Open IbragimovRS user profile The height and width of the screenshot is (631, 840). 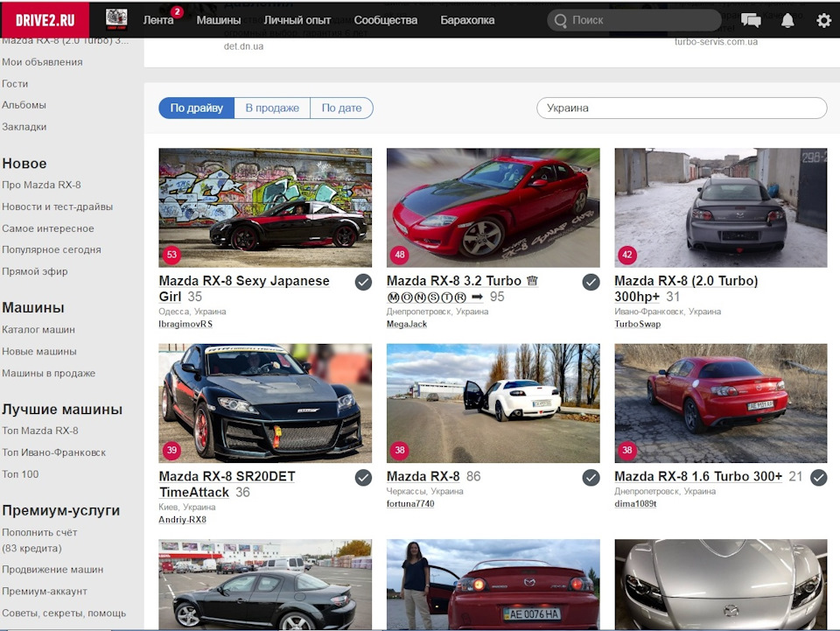185,324
